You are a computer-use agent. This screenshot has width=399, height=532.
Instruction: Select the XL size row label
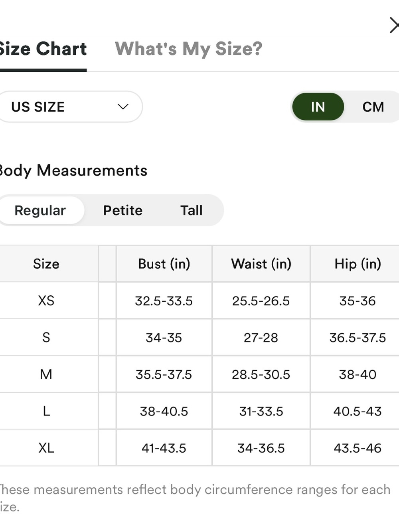pyautogui.click(x=46, y=448)
